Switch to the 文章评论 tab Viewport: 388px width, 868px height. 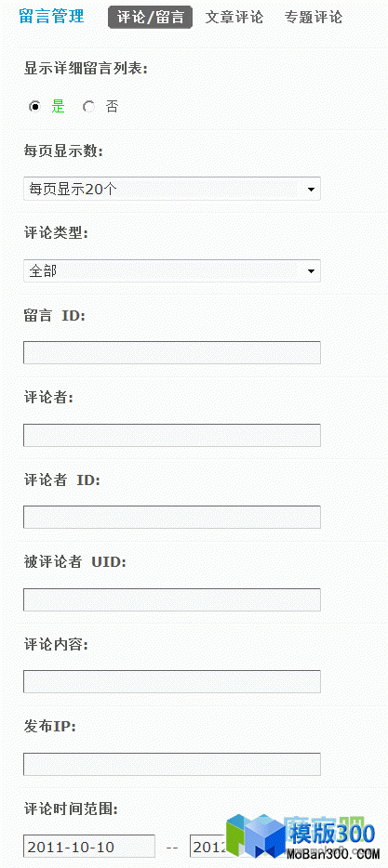pos(234,17)
